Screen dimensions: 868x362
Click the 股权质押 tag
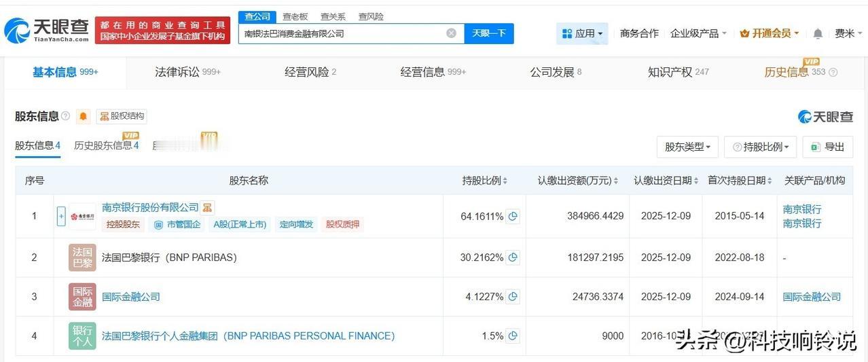point(343,224)
